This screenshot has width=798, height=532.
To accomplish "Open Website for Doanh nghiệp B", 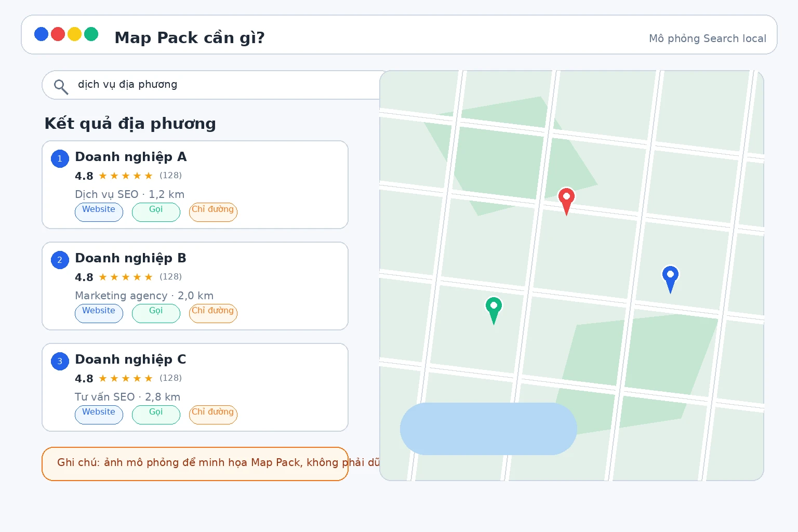I will [x=99, y=313].
